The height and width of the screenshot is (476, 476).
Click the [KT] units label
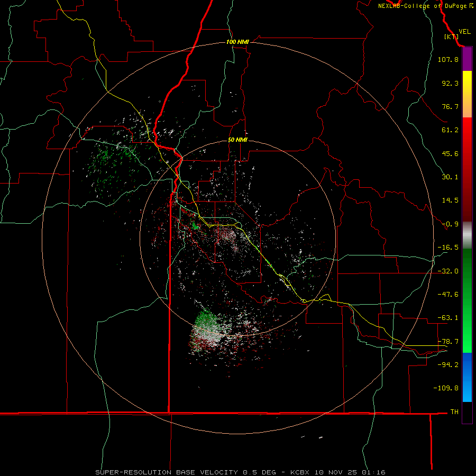coord(451,36)
